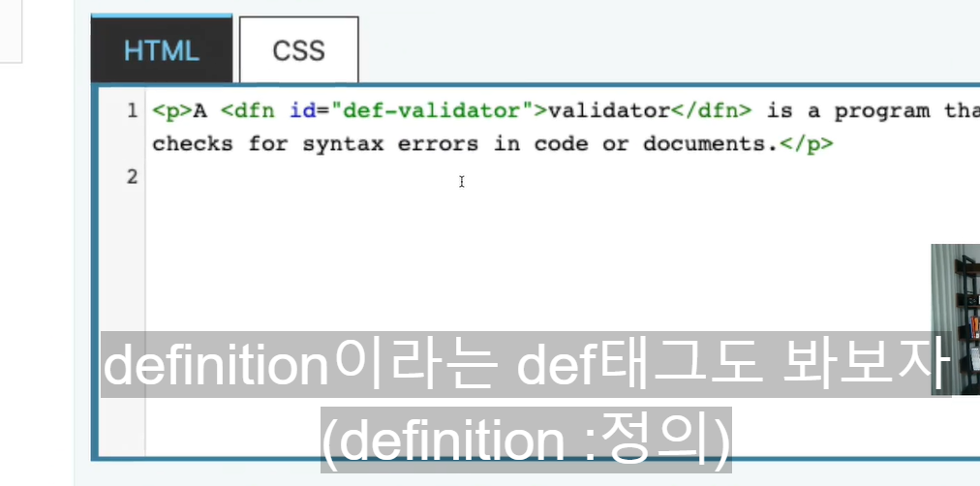Click the closing </p> tag

[x=805, y=144]
